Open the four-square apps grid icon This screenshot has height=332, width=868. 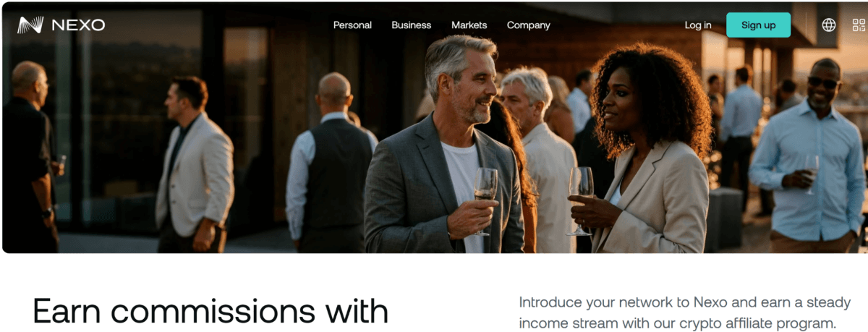coord(859,25)
